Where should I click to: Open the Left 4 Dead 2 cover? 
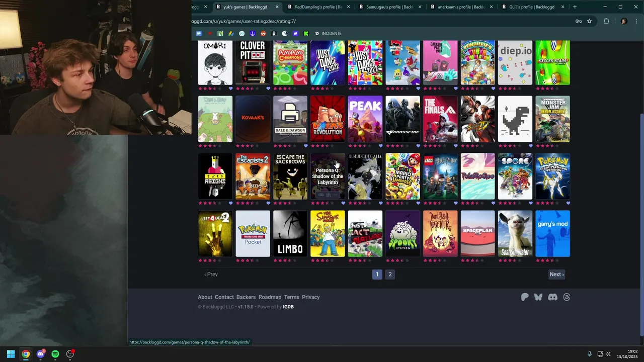tap(215, 234)
